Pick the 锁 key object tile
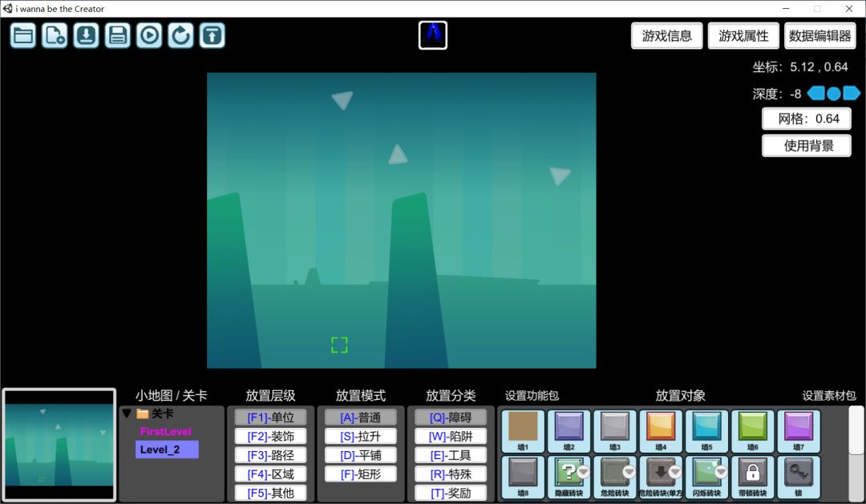 [x=799, y=477]
